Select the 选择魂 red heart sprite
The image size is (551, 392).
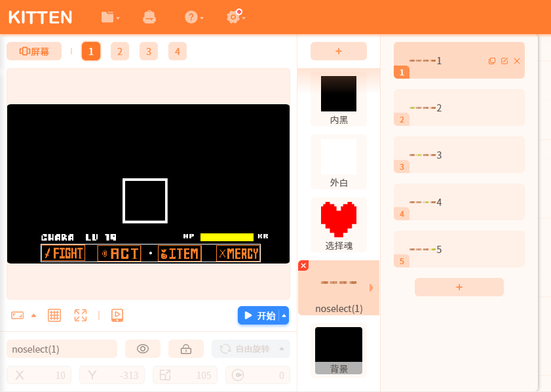click(x=339, y=225)
